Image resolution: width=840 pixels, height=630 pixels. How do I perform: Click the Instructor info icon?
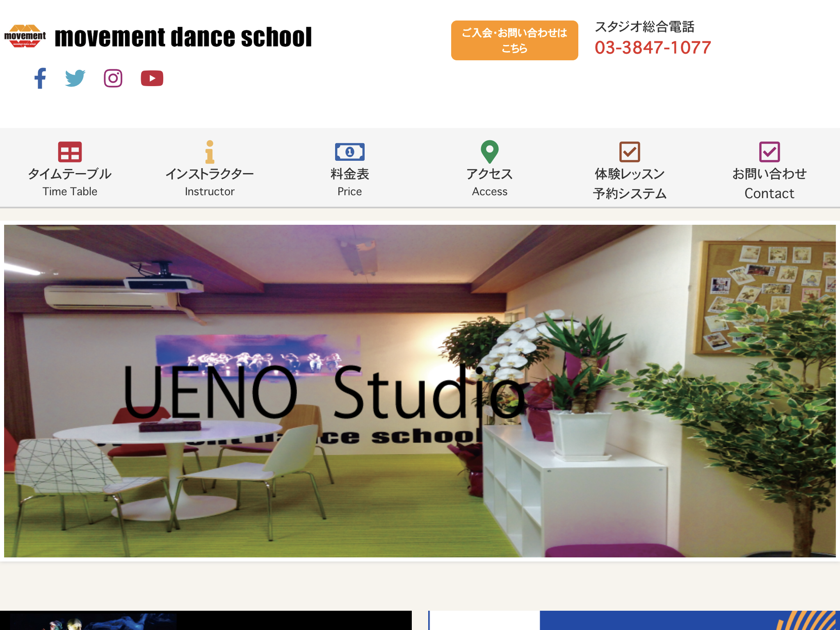point(210,152)
